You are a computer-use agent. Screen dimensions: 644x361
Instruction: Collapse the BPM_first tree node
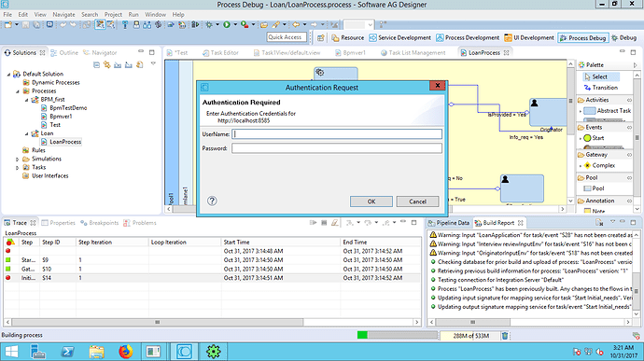pos(27,100)
